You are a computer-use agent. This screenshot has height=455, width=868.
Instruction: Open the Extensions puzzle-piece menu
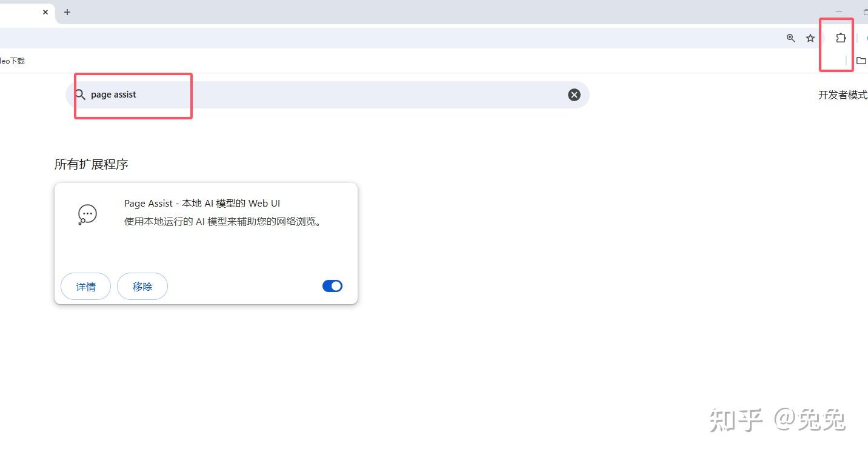pyautogui.click(x=840, y=38)
